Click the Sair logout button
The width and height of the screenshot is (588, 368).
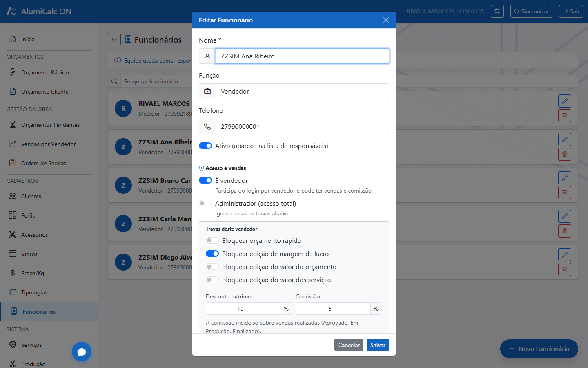571,11
